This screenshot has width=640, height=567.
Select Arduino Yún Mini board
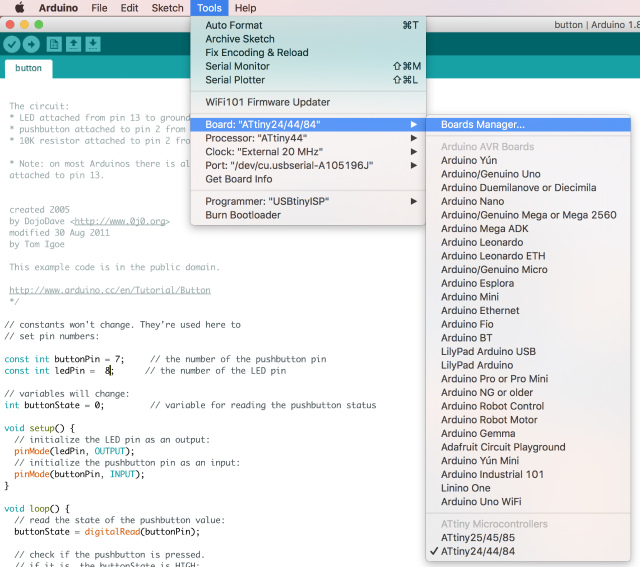[x=528, y=461]
